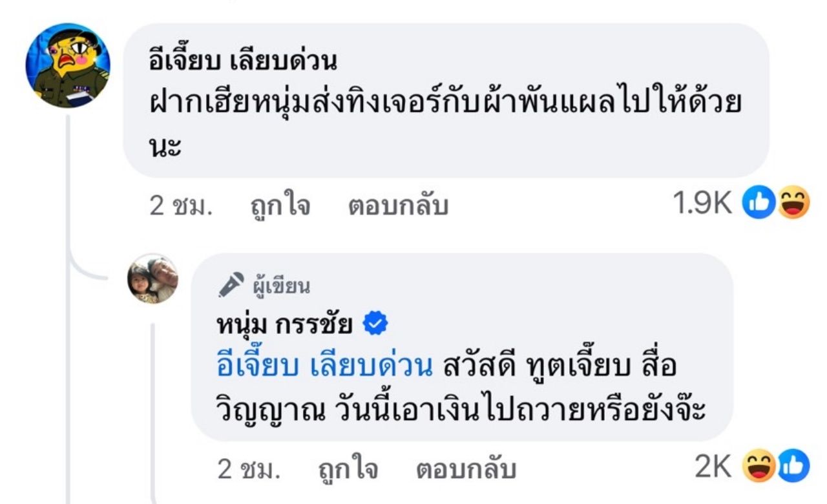The width and height of the screenshot is (827, 504).
Task: Click the reply's 2 ชม. timestamp
Action: click(249, 469)
